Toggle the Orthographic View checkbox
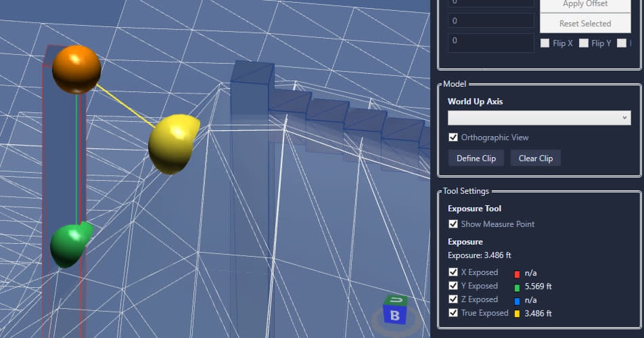 [453, 138]
